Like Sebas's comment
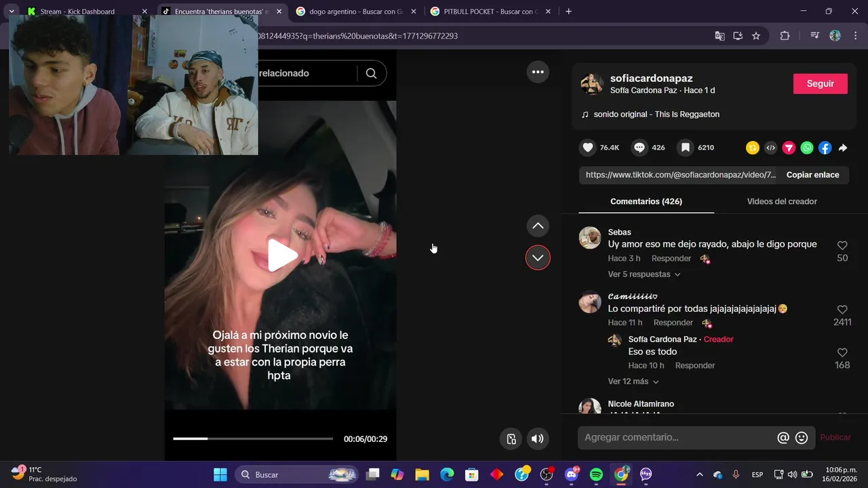This screenshot has height=488, width=868. pyautogui.click(x=842, y=245)
